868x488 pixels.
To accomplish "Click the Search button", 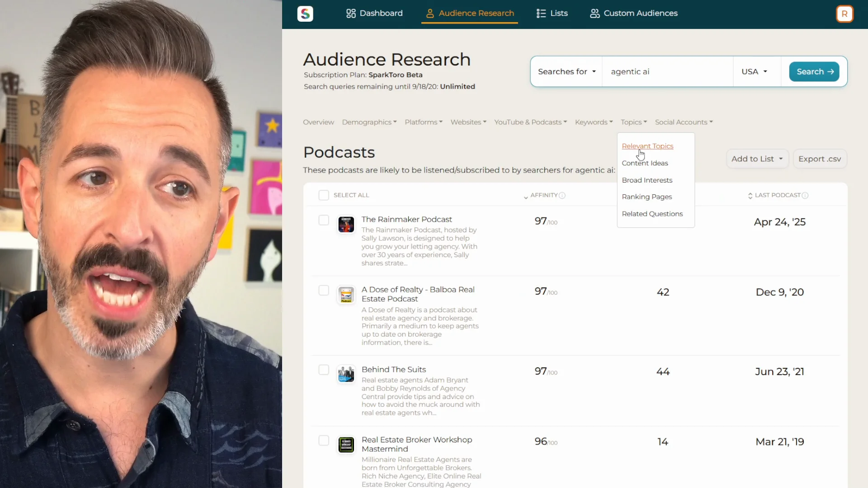I will pos(814,71).
